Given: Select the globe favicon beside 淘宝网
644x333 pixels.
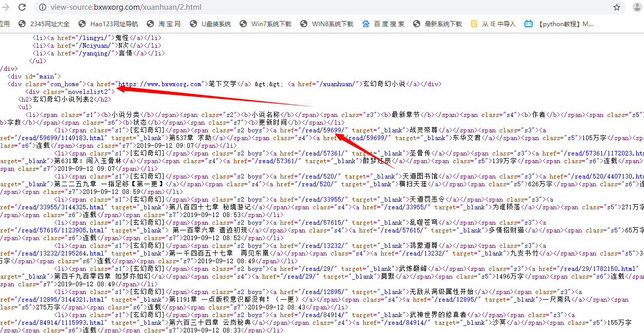Looking at the screenshot, I should [149, 23].
